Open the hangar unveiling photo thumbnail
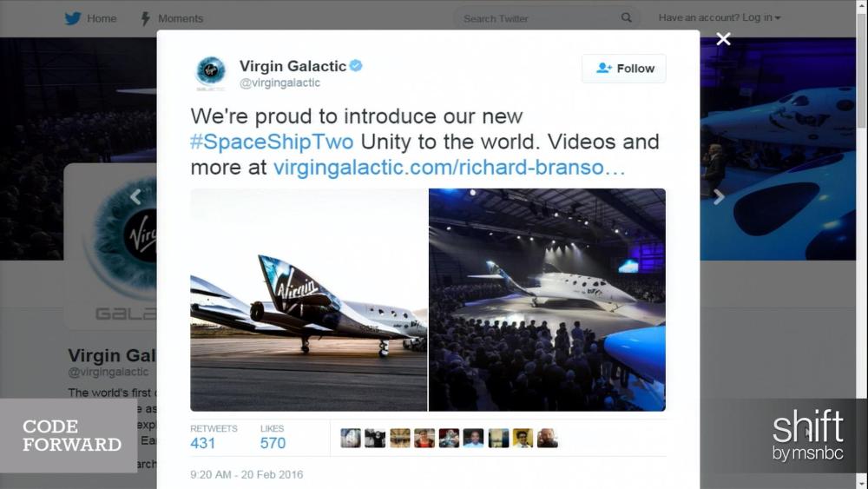Image resolution: width=868 pixels, height=489 pixels. (x=548, y=300)
